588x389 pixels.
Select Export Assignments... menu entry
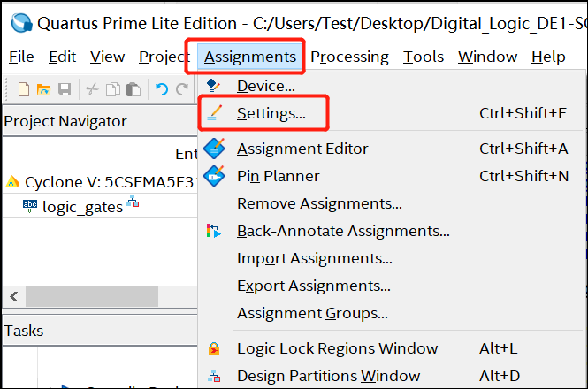392,286
